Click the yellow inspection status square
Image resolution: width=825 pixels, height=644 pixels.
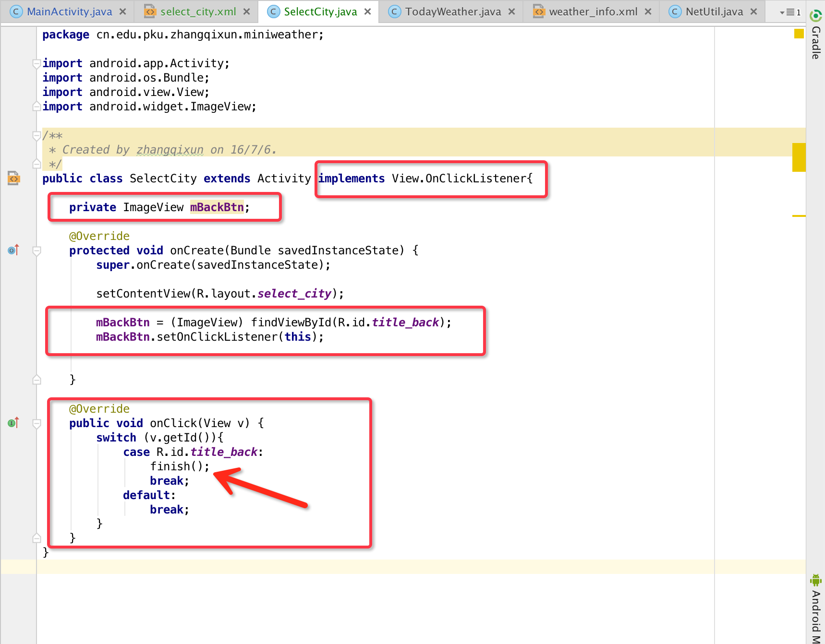tap(799, 34)
